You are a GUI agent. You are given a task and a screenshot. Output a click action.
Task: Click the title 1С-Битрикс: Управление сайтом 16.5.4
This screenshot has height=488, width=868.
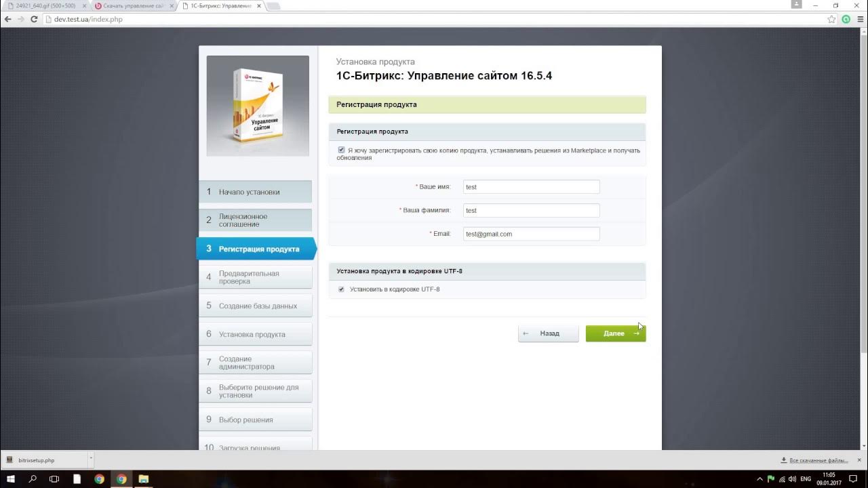[x=444, y=76]
